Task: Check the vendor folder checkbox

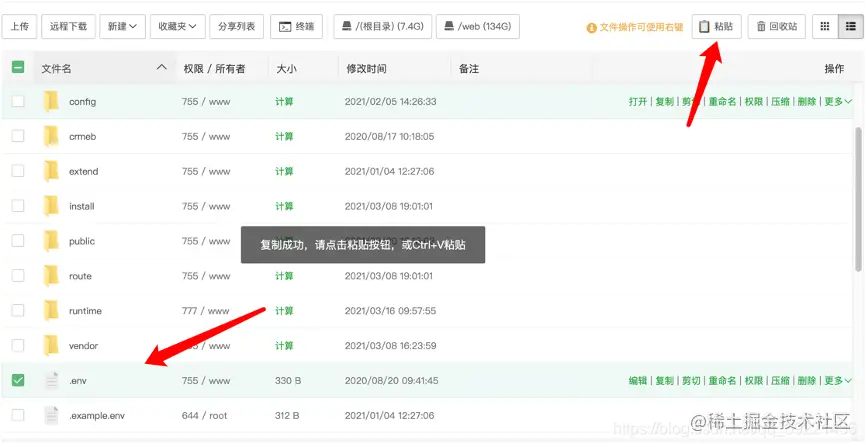Action: (x=18, y=345)
